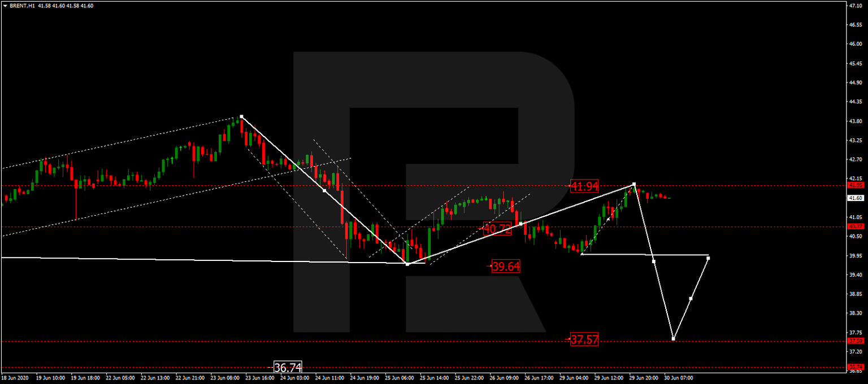Click the red 36.74 level tag on price axis

point(856,367)
